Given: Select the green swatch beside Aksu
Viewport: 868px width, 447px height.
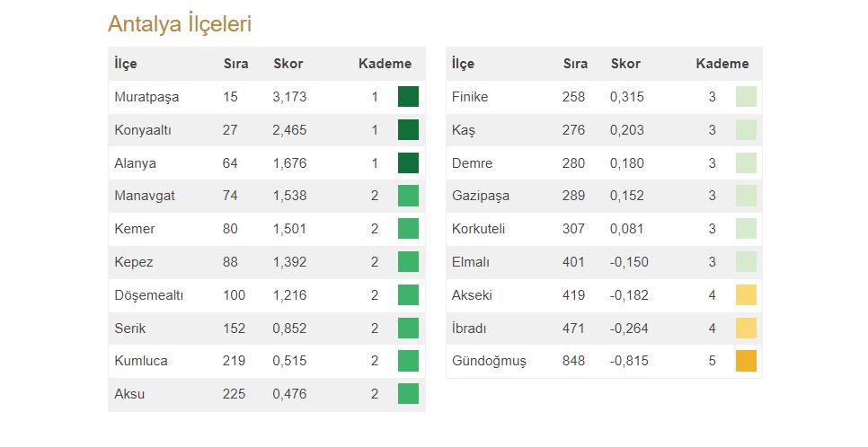Looking at the screenshot, I should tap(408, 394).
